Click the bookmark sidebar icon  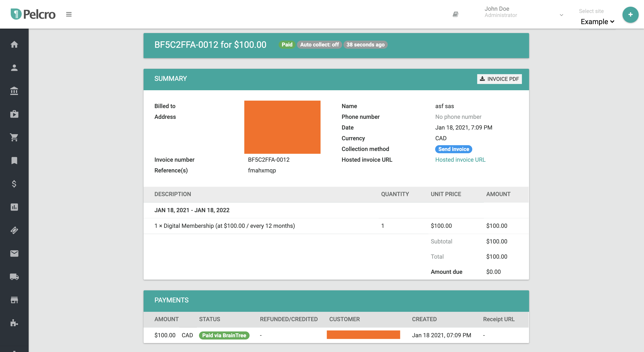tap(14, 161)
